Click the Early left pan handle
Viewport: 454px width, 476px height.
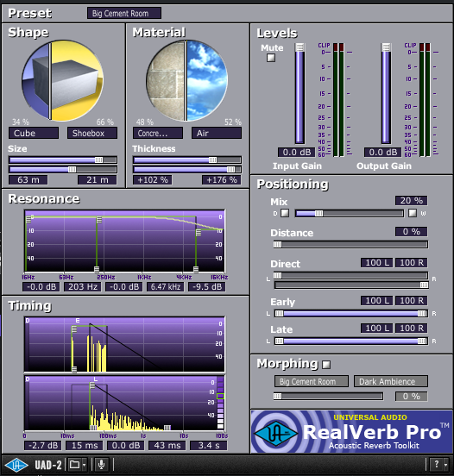[x=279, y=314]
